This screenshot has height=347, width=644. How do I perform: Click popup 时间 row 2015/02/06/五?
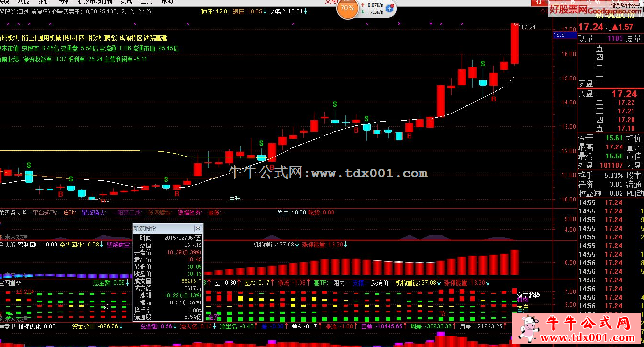(168, 238)
